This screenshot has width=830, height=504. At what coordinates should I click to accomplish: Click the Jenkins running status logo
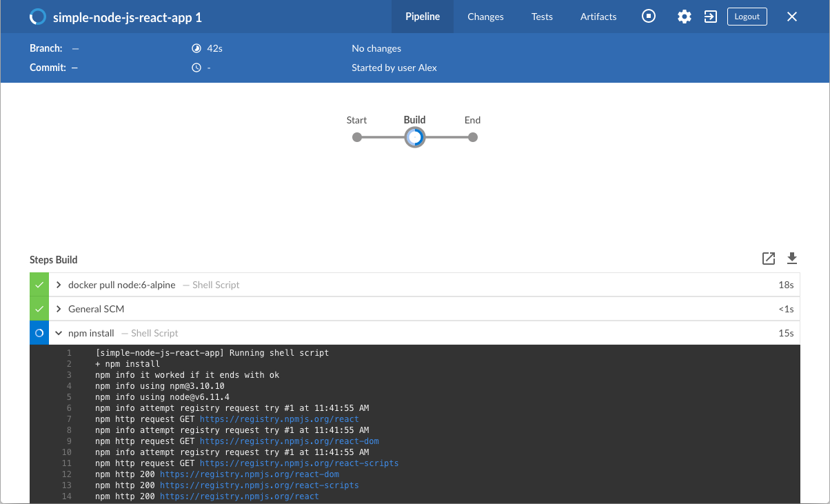click(38, 17)
